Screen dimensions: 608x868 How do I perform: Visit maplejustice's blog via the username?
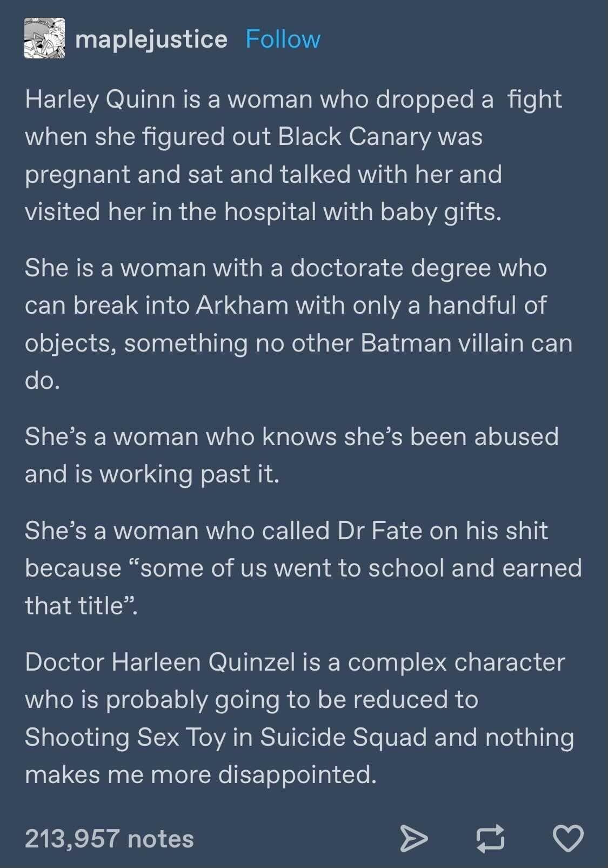pos(151,39)
